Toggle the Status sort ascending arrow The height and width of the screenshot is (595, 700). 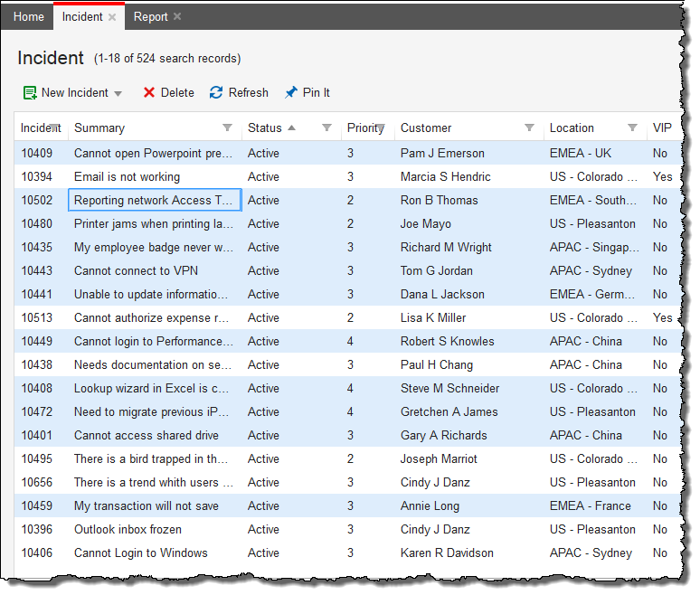click(291, 127)
